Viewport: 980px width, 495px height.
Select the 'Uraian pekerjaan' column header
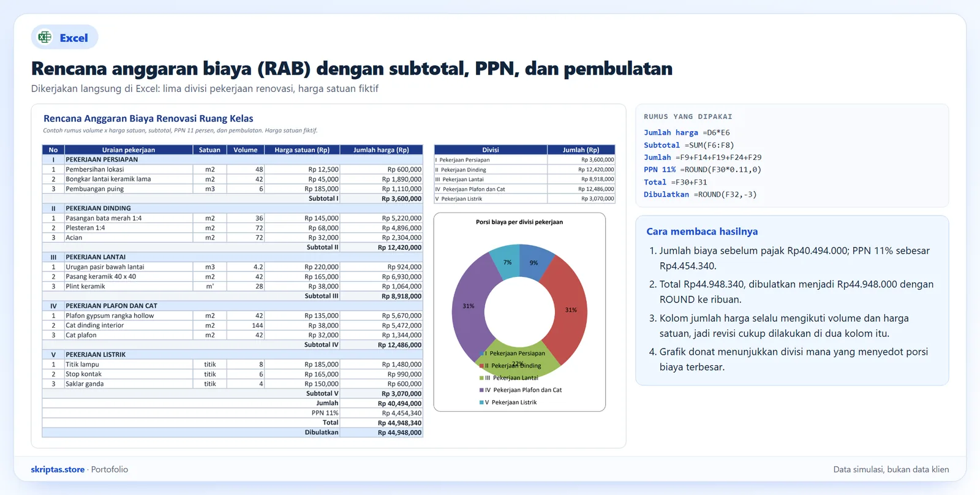point(129,149)
